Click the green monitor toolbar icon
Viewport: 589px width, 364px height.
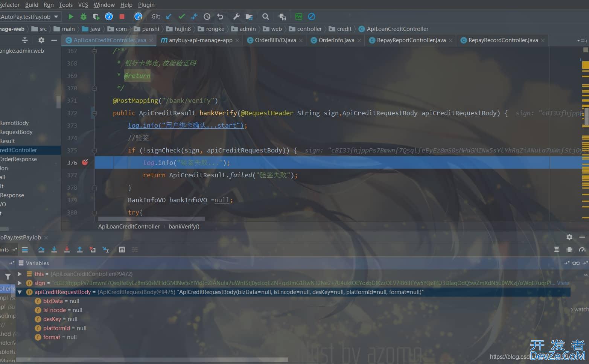(x=299, y=17)
